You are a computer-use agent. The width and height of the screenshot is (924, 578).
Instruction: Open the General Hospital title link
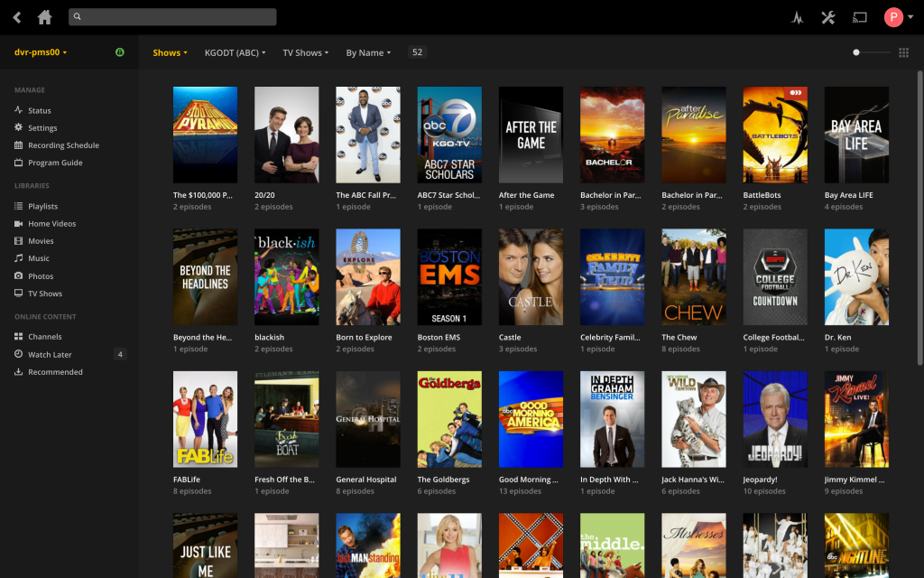point(366,479)
